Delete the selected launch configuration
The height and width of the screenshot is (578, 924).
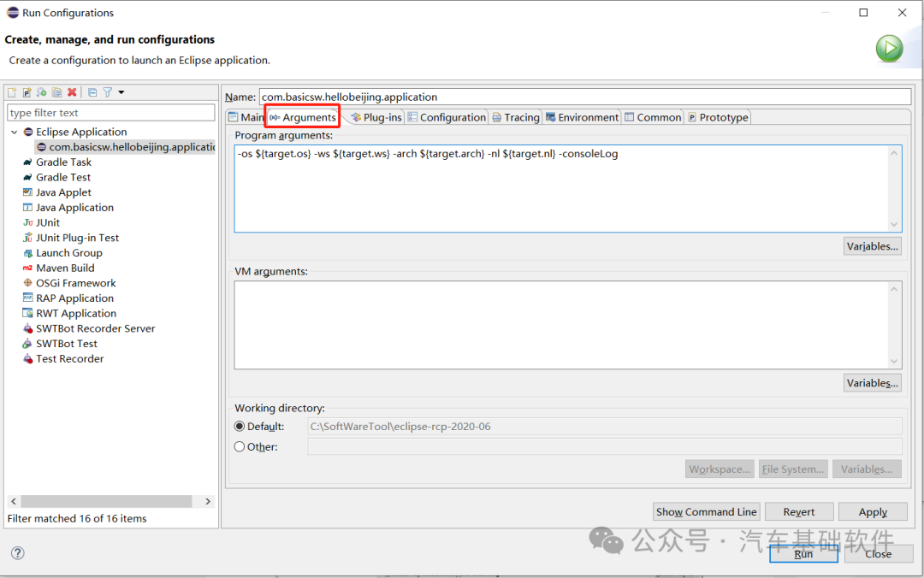point(72,92)
